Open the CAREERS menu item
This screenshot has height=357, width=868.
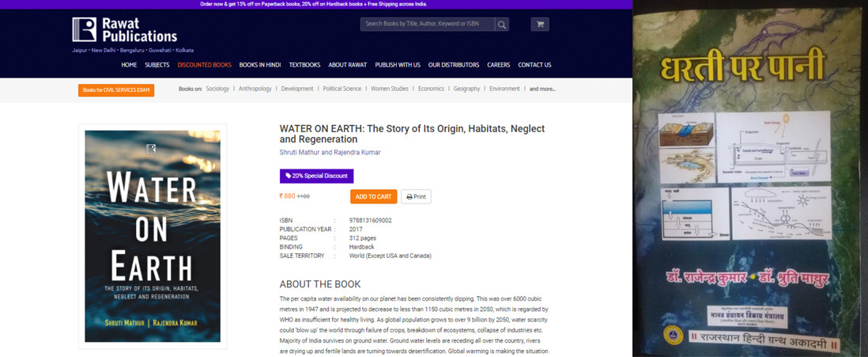(x=499, y=65)
